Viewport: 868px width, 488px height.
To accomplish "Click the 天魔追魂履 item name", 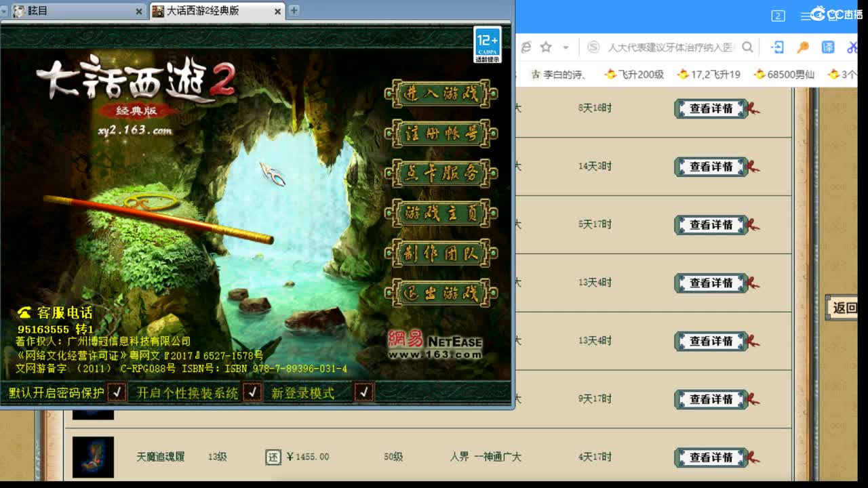I will coord(161,457).
